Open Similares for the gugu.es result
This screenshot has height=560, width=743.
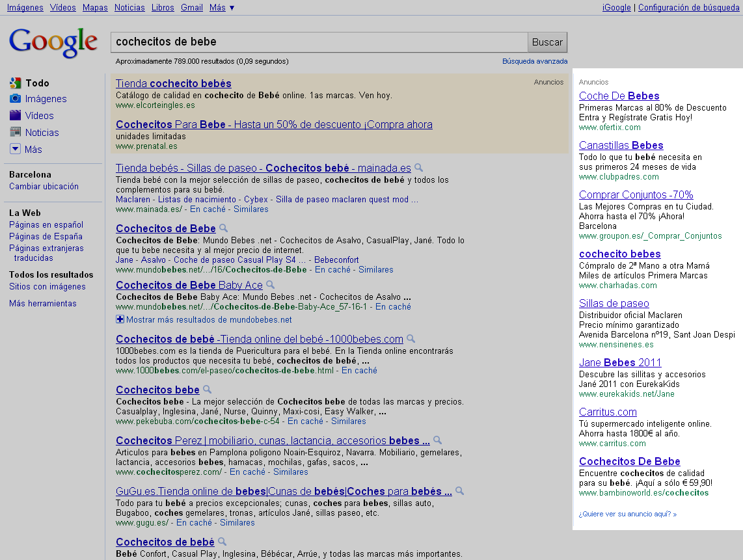(237, 522)
